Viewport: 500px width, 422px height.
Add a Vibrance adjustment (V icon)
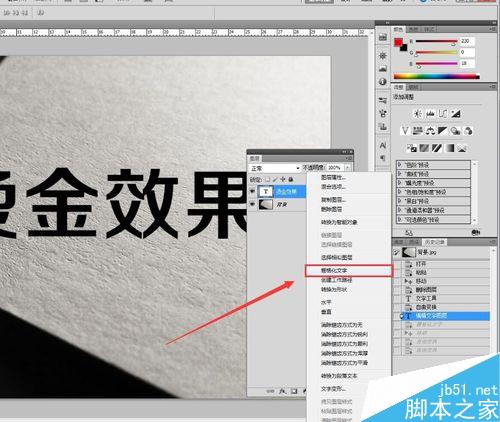point(405,131)
